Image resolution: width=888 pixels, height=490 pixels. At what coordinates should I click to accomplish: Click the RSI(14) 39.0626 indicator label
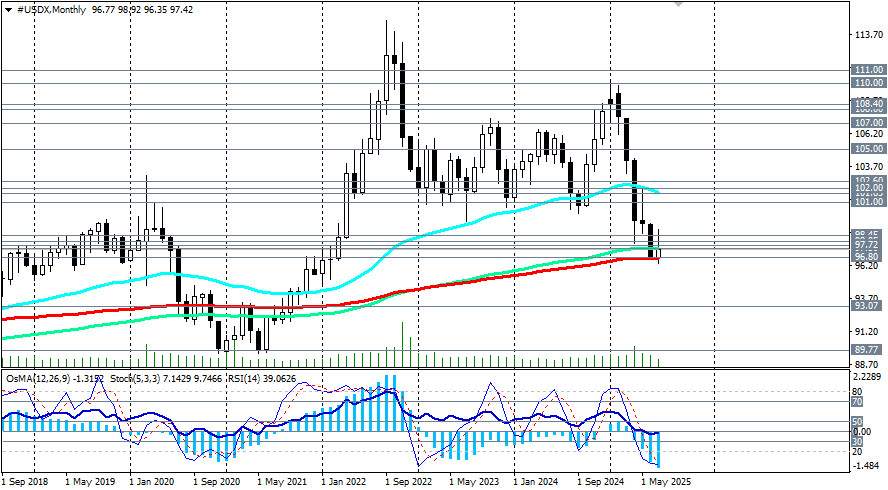click(263, 378)
